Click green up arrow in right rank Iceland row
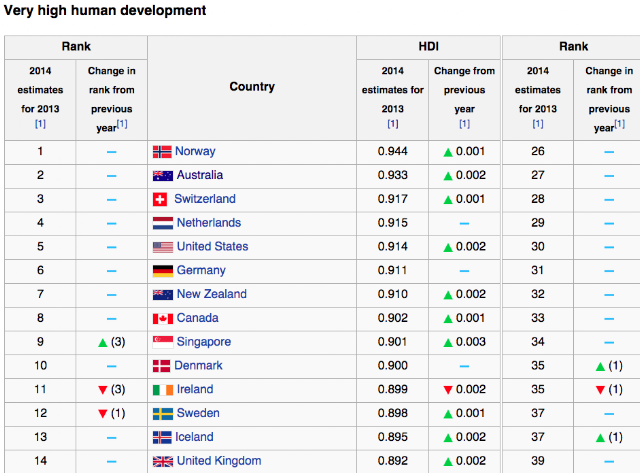 (x=600, y=438)
